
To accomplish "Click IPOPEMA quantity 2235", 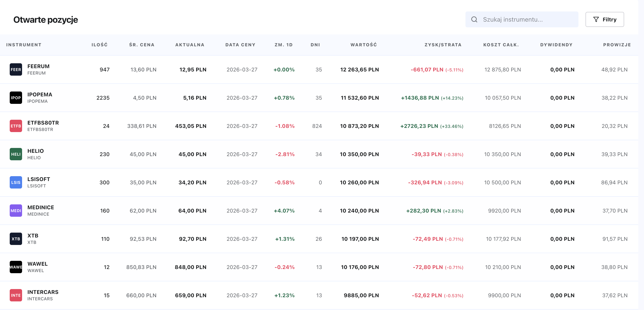I will 103,98.
